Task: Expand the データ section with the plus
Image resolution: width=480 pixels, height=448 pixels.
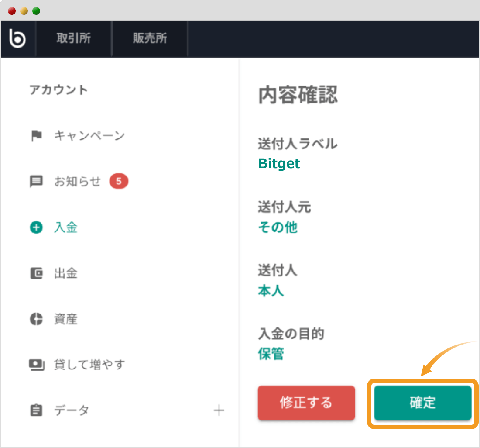Action: click(x=219, y=410)
